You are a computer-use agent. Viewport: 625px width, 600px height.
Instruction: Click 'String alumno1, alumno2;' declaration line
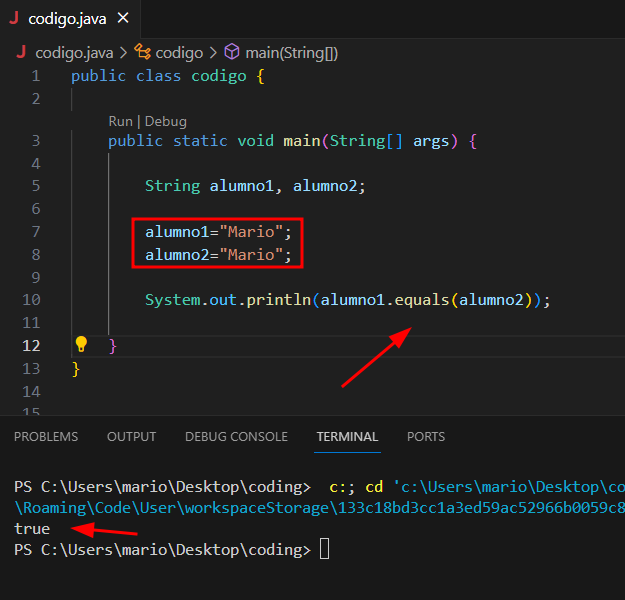[x=255, y=186]
